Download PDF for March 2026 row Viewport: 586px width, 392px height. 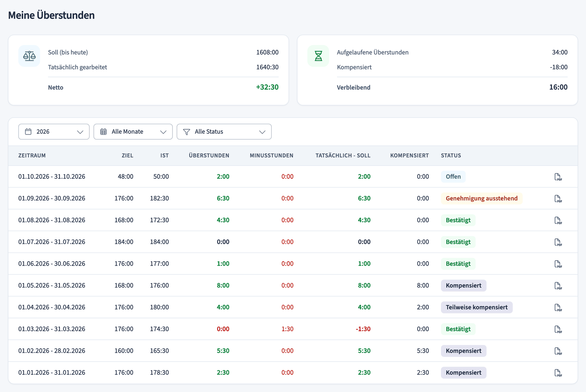(x=558, y=329)
